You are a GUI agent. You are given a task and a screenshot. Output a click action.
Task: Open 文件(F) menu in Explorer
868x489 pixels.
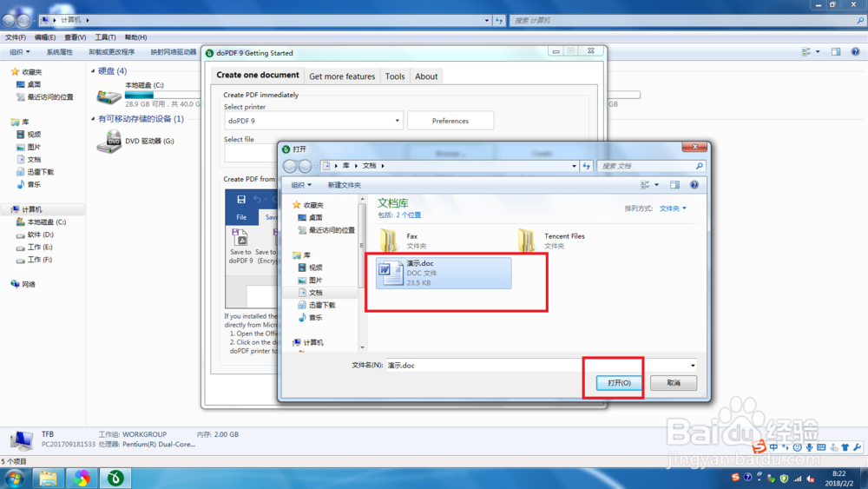click(x=16, y=37)
